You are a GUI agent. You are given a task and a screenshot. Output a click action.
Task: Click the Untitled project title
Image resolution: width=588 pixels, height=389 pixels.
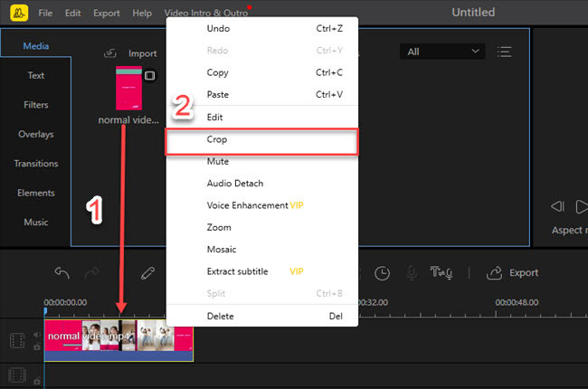pos(473,13)
